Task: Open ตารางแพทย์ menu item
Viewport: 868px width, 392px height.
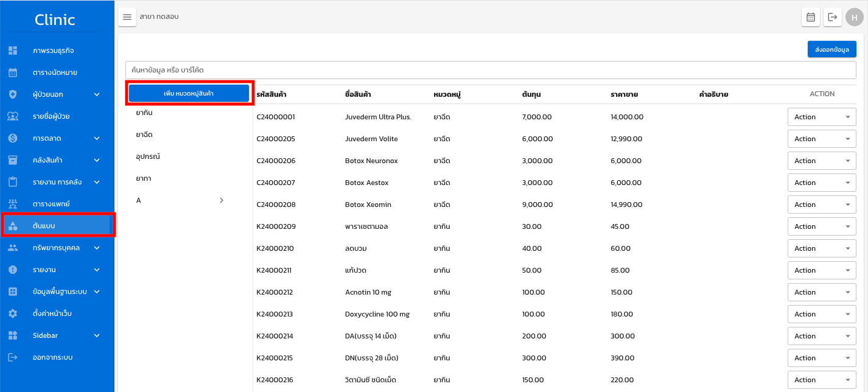Action: [57, 204]
